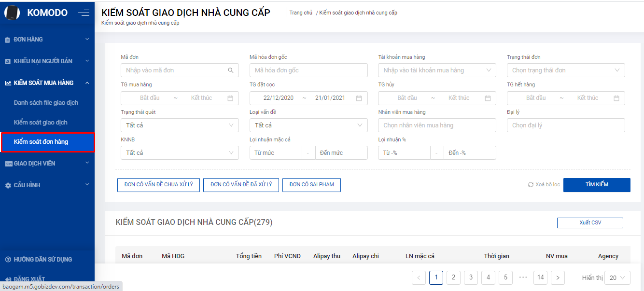Click the search icon in Mã đơn field
The height and width of the screenshot is (291, 644).
[x=231, y=70]
